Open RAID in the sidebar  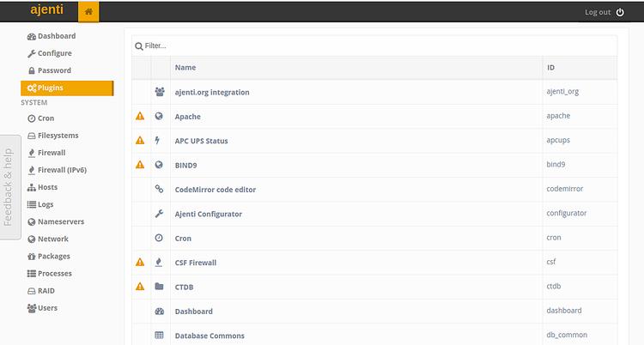pyautogui.click(x=40, y=291)
